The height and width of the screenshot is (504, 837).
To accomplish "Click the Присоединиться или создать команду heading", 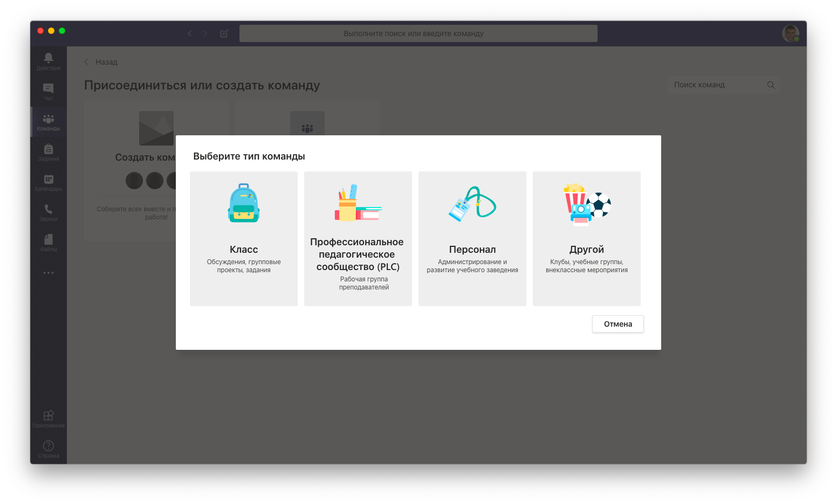I will (202, 85).
